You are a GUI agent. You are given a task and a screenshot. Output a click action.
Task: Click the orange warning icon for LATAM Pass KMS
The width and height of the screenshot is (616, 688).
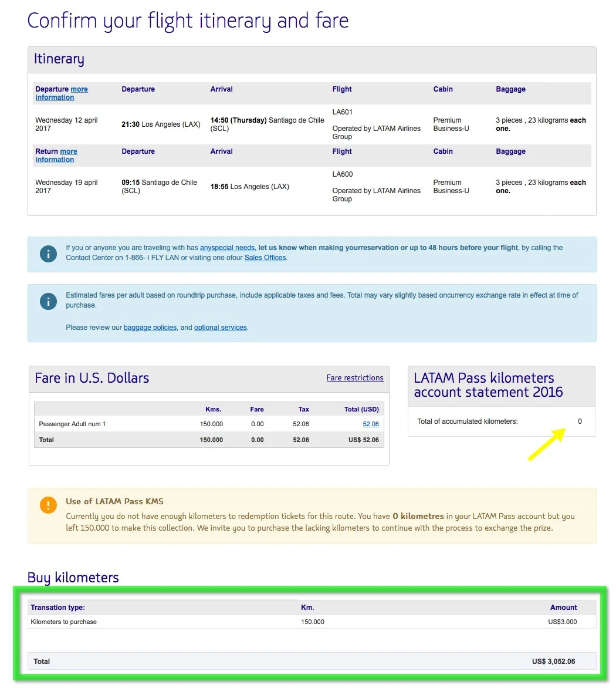[x=48, y=505]
